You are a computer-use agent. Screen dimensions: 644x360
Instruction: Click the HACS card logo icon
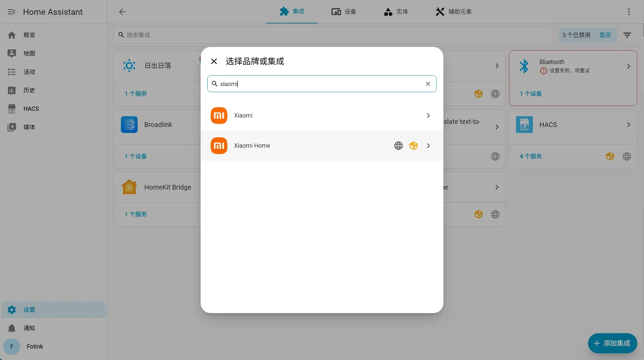coord(524,125)
